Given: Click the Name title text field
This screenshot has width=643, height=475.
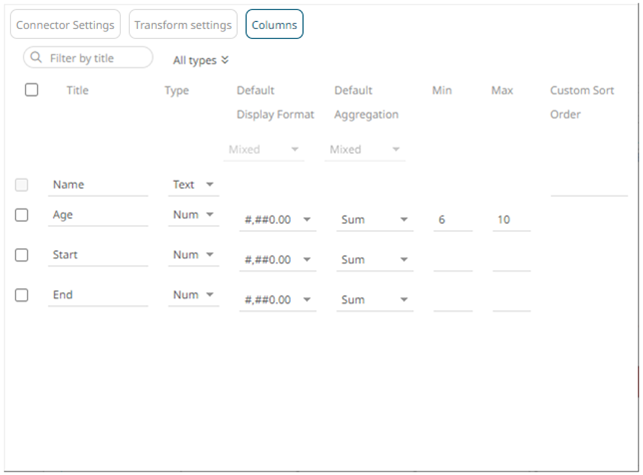Looking at the screenshot, I should pos(97,185).
